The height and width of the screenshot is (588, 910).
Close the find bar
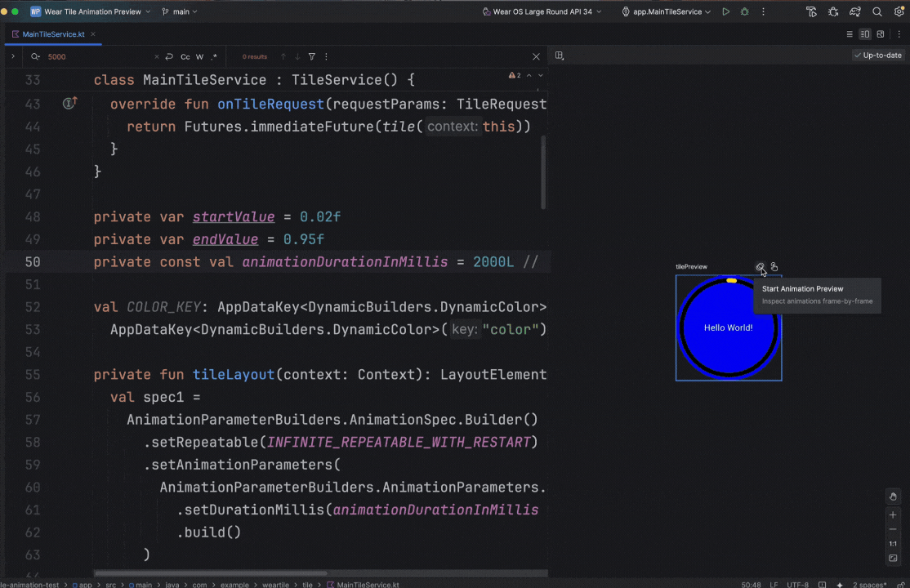(x=536, y=57)
